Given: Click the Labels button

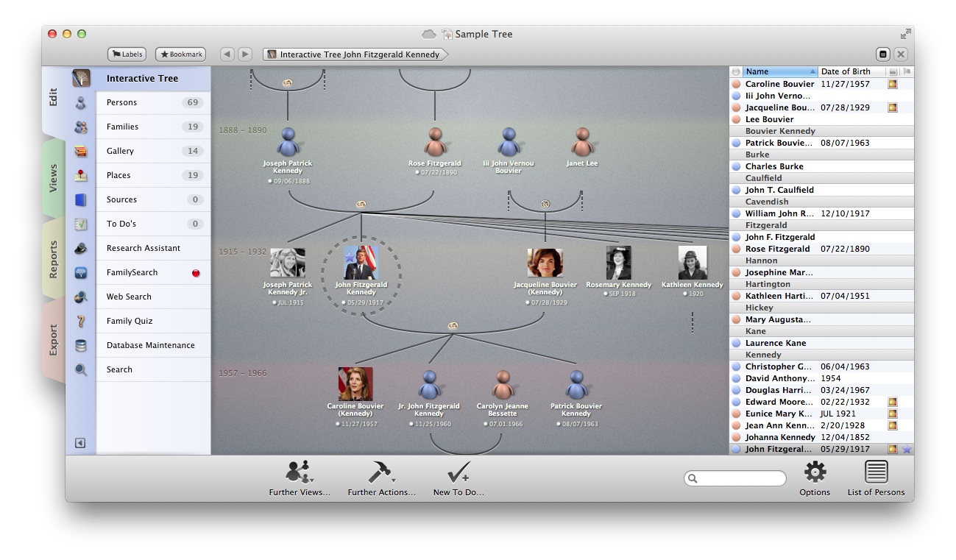Looking at the screenshot, I should click(127, 54).
